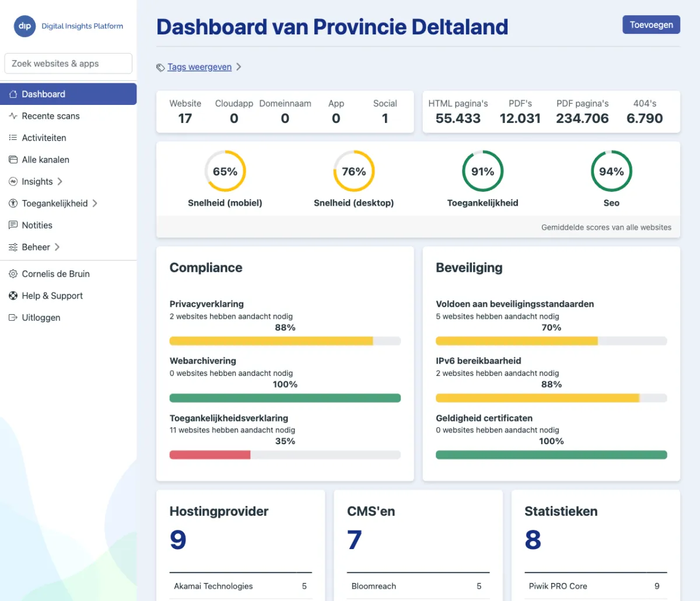Open the Cornelis de Bruin profile item
700x601 pixels.
click(68, 274)
